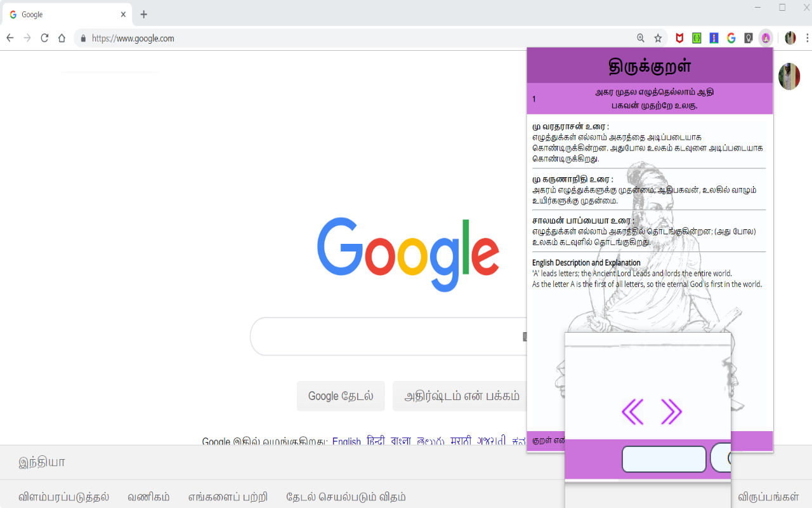The image size is (812, 508).
Task: Click the browser forward arrow
Action: pyautogui.click(x=27, y=38)
